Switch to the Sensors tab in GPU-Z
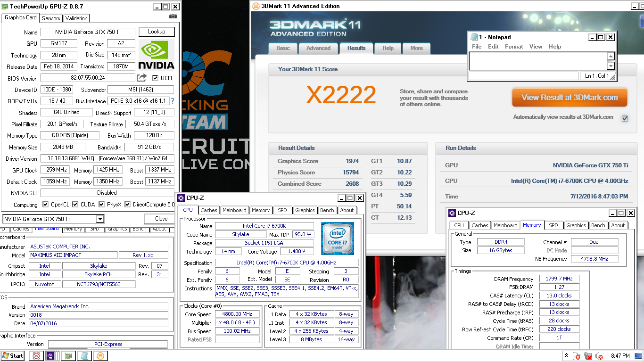Screen dimensions: 644x362 point(51,18)
